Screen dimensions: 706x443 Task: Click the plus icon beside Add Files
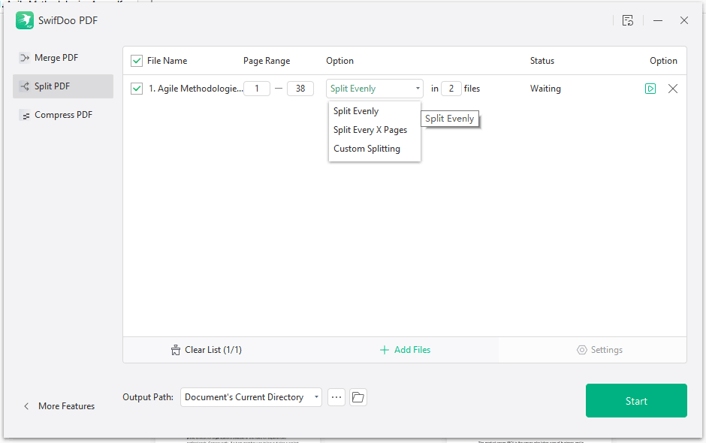(384, 350)
